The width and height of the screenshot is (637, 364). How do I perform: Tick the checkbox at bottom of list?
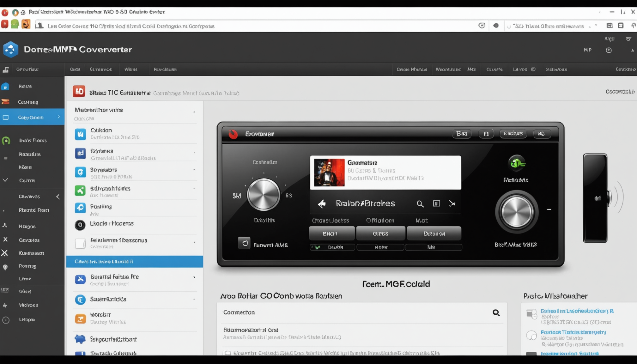tap(227, 353)
